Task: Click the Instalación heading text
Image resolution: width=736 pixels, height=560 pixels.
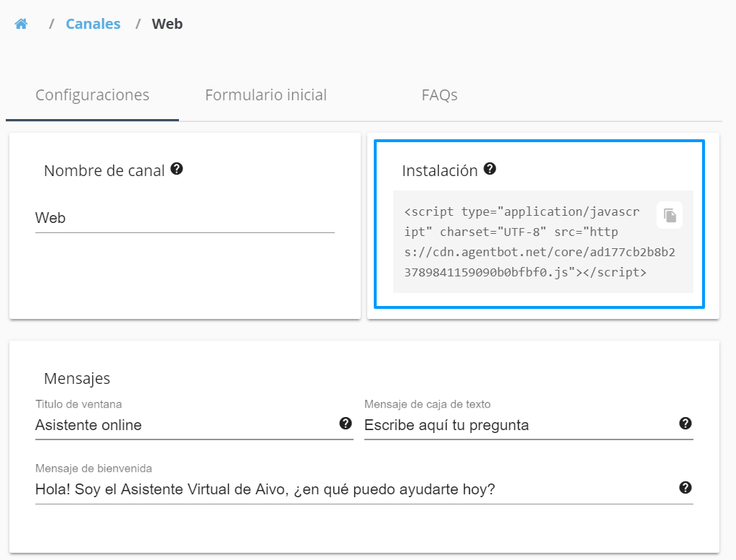Action: click(439, 171)
